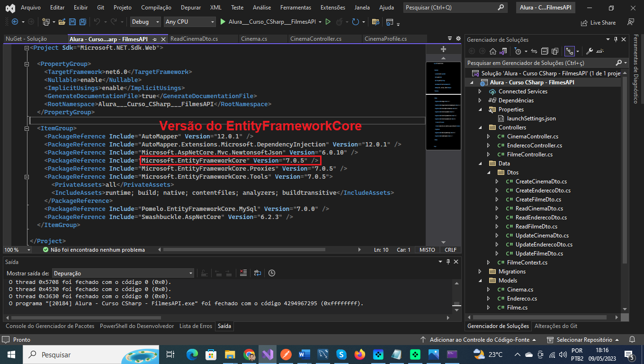
Task: Select launchSettings.json file
Action: tap(531, 118)
